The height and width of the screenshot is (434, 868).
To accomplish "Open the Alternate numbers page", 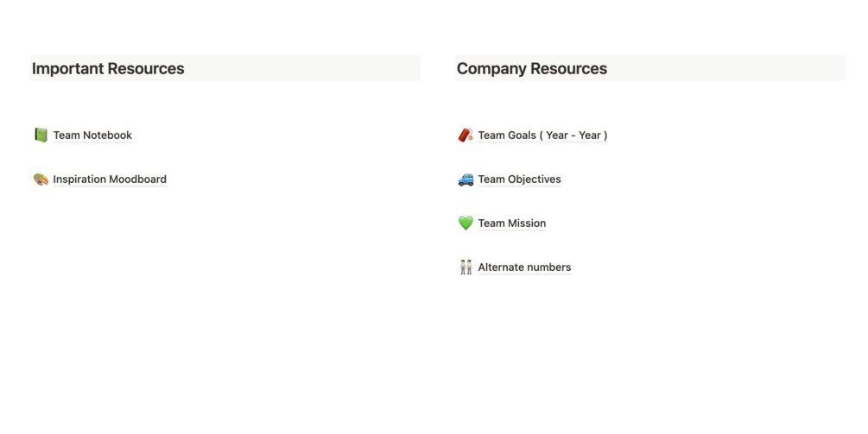I will tap(524, 267).
